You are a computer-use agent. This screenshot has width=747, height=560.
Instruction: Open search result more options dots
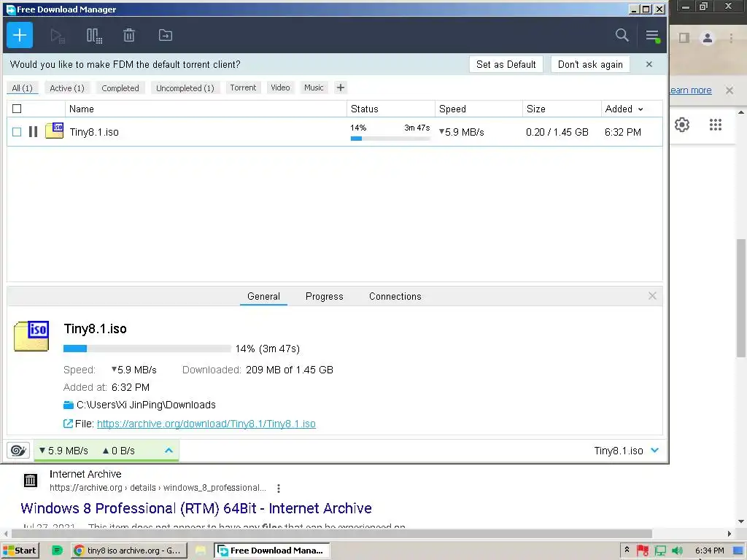(278, 488)
